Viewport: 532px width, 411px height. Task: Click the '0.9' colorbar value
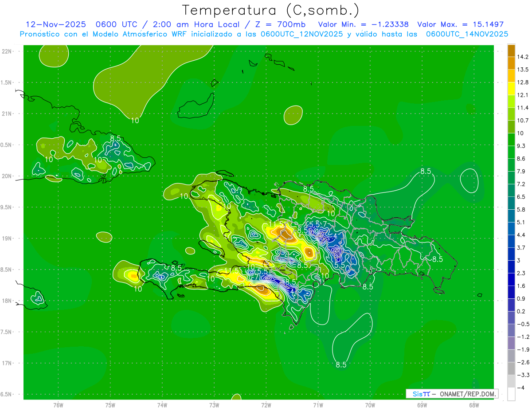tap(521, 298)
